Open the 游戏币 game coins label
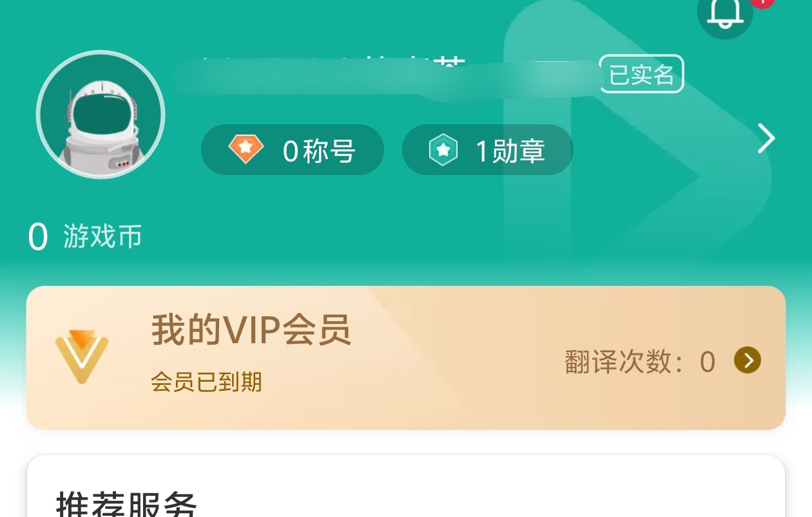This screenshot has height=517, width=812. (102, 237)
